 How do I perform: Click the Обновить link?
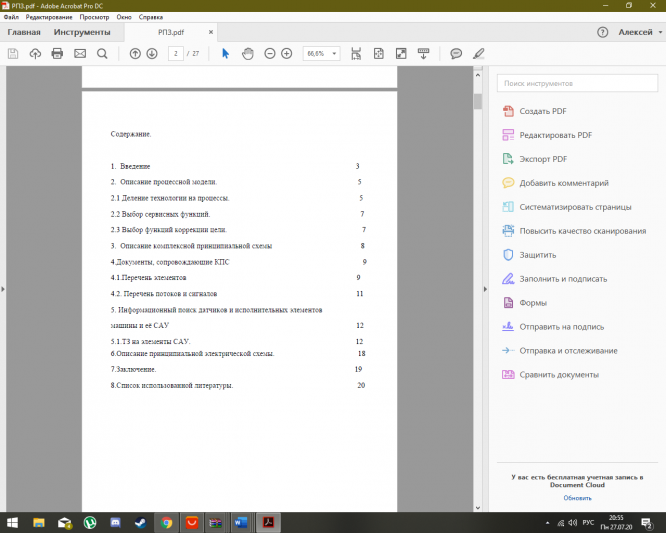coord(577,497)
